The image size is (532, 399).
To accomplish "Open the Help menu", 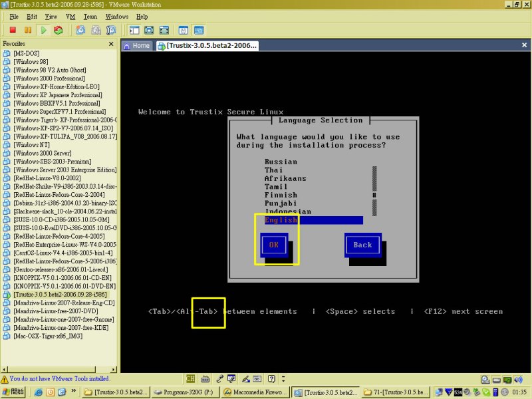I will (x=142, y=17).
